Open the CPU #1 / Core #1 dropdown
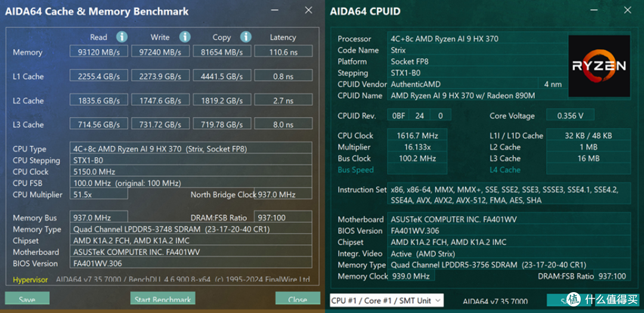 [386, 300]
